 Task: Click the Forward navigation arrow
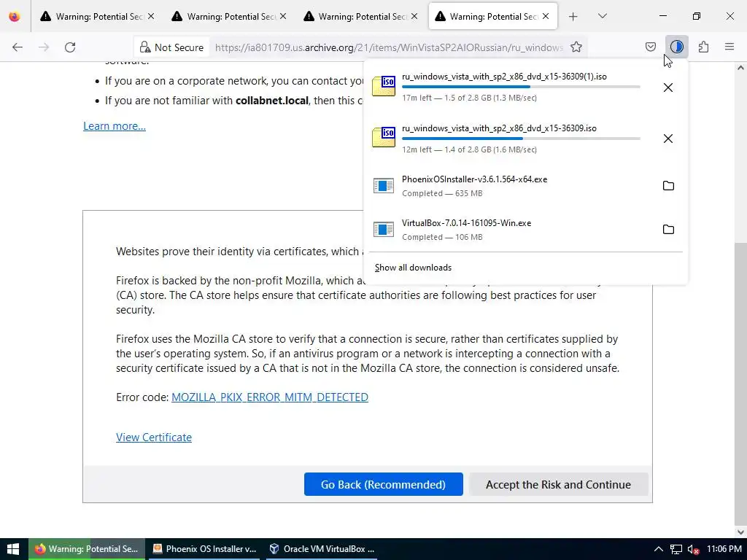44,47
